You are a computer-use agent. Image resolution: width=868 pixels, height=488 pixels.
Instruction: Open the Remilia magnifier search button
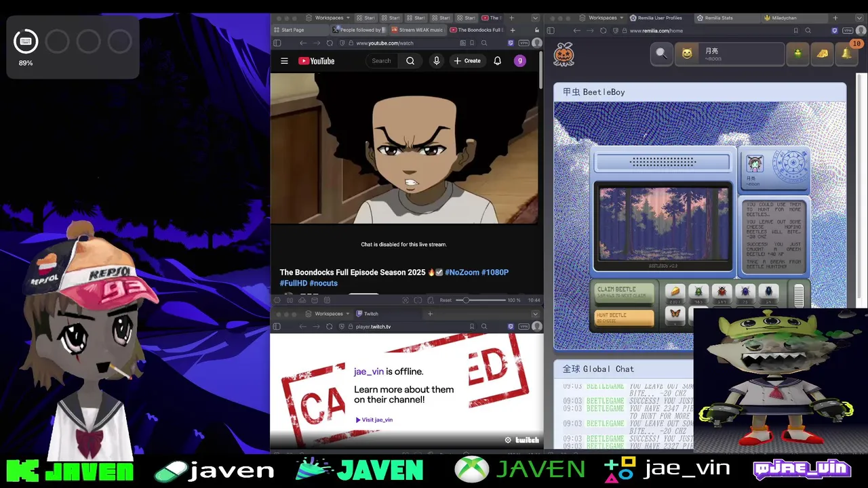pyautogui.click(x=661, y=54)
